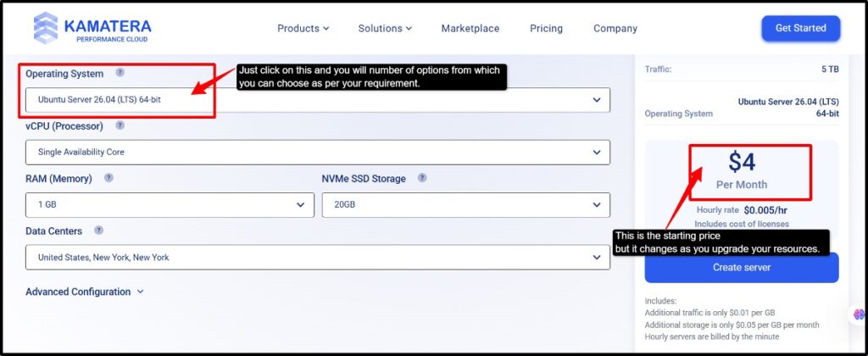868x356 pixels.
Task: Click the Create server button
Action: (x=742, y=267)
